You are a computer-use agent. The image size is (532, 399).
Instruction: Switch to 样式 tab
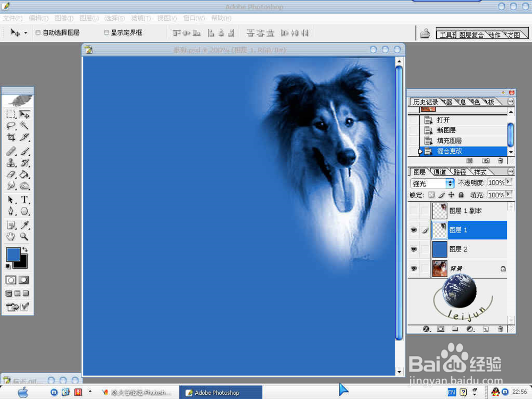pos(480,172)
